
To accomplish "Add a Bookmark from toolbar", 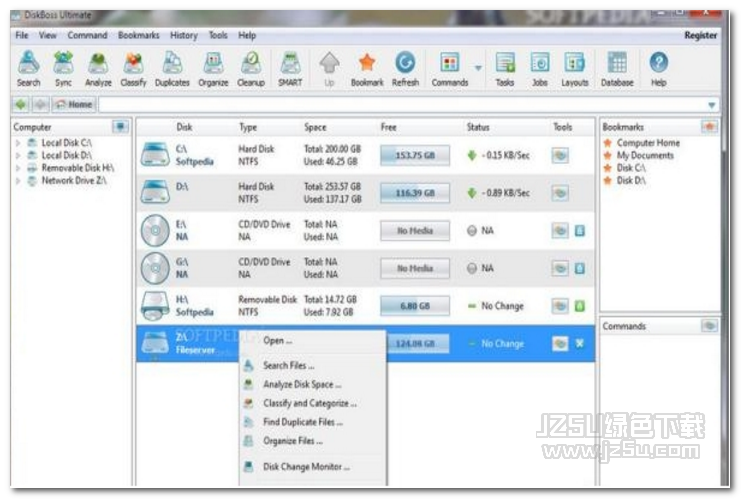I will [x=367, y=69].
